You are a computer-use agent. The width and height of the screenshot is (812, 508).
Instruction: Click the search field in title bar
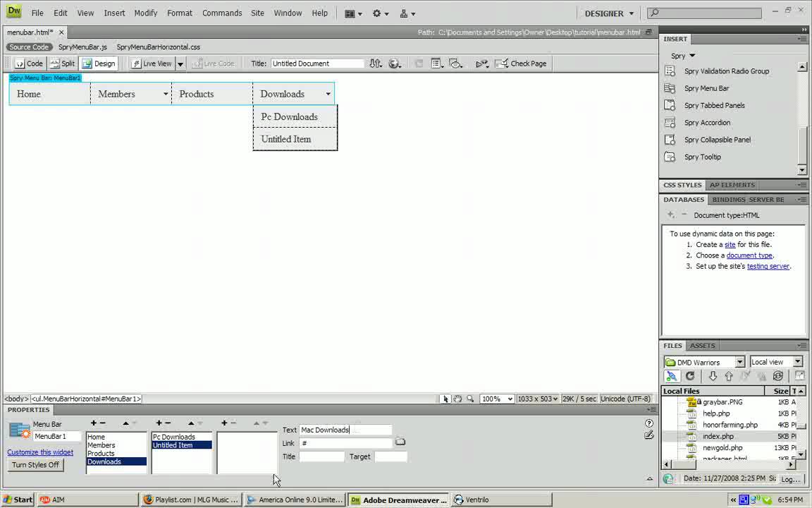click(x=705, y=13)
